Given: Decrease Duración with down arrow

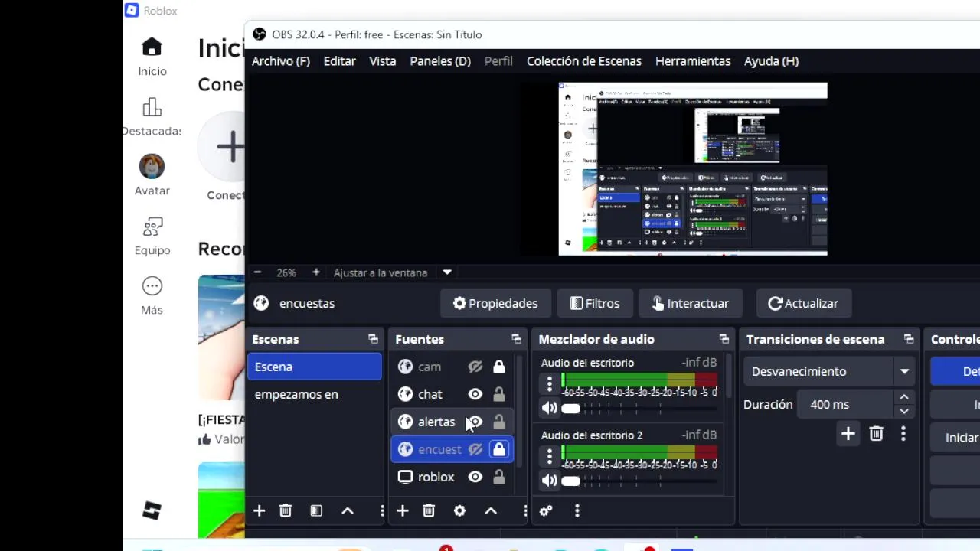Looking at the screenshot, I should [x=904, y=411].
